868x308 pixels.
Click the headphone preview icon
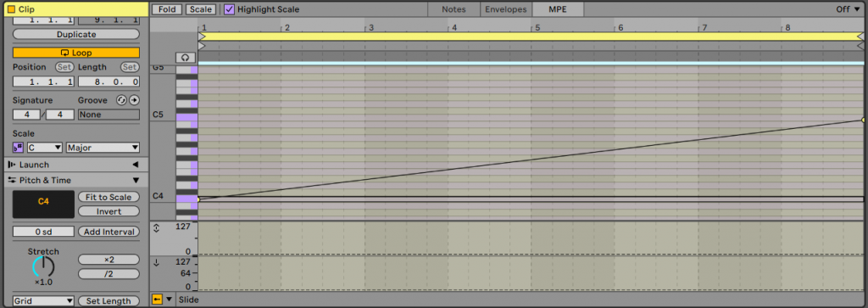pos(185,58)
